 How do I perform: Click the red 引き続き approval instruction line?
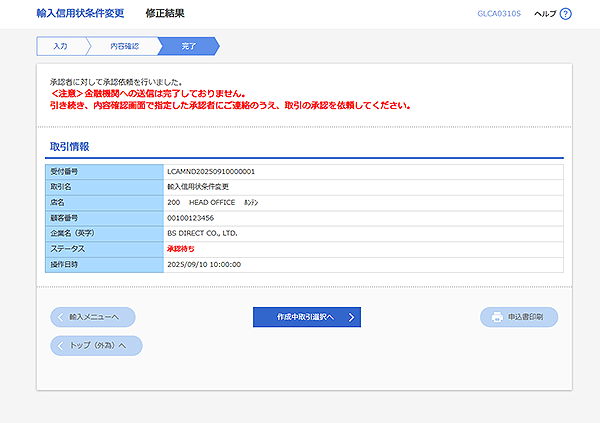click(x=230, y=105)
